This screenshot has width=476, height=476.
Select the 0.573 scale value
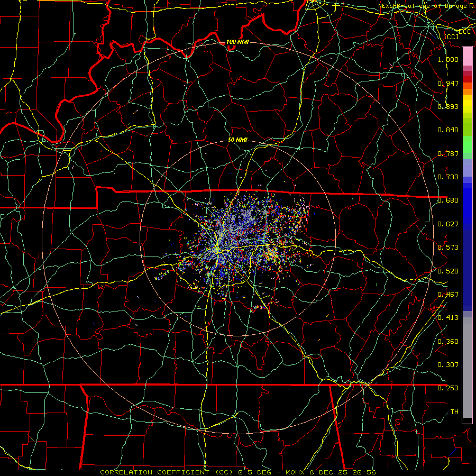click(x=448, y=247)
